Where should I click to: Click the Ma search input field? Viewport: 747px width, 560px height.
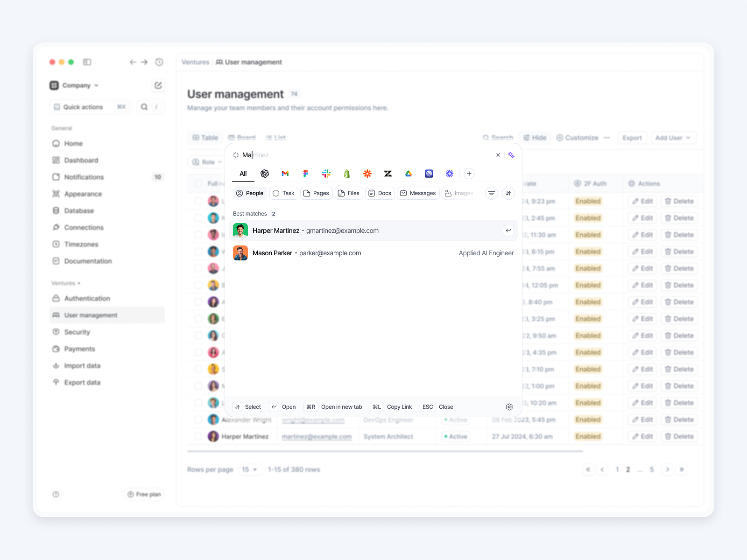[x=364, y=155]
